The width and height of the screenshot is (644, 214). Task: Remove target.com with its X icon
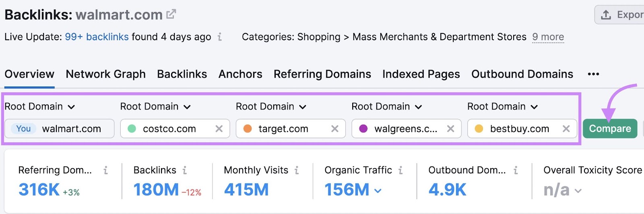334,129
